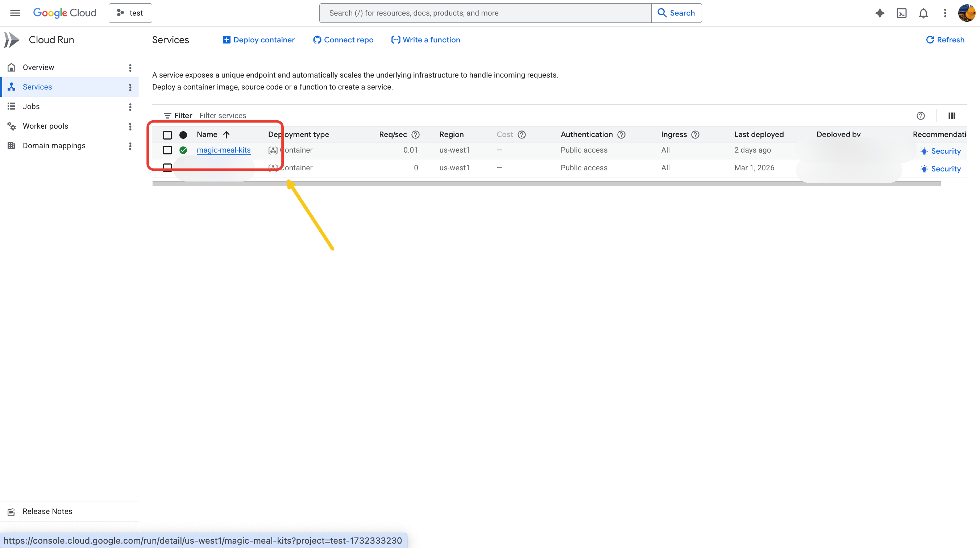This screenshot has width=980, height=548.
Task: Sort by Name column arrow
Action: click(227, 135)
